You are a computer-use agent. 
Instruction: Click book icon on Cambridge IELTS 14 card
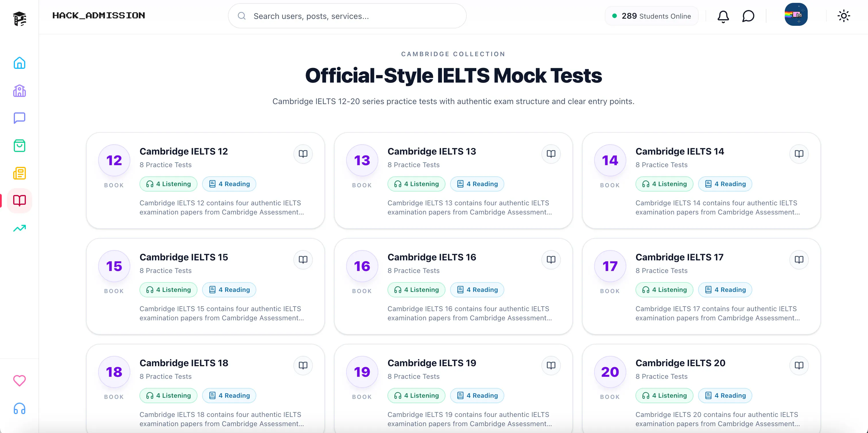click(x=799, y=154)
